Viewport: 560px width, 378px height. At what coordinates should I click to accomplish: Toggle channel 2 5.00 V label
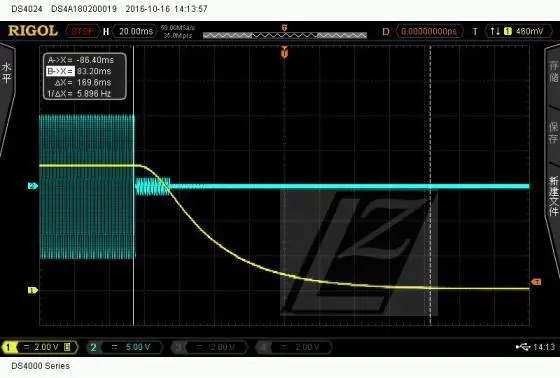(x=125, y=347)
